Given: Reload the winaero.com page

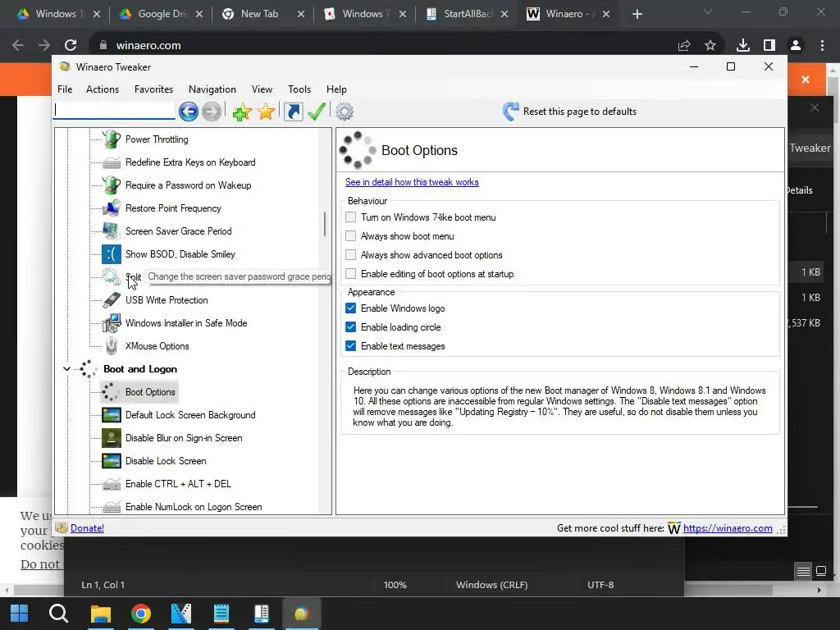Looking at the screenshot, I should [71, 46].
